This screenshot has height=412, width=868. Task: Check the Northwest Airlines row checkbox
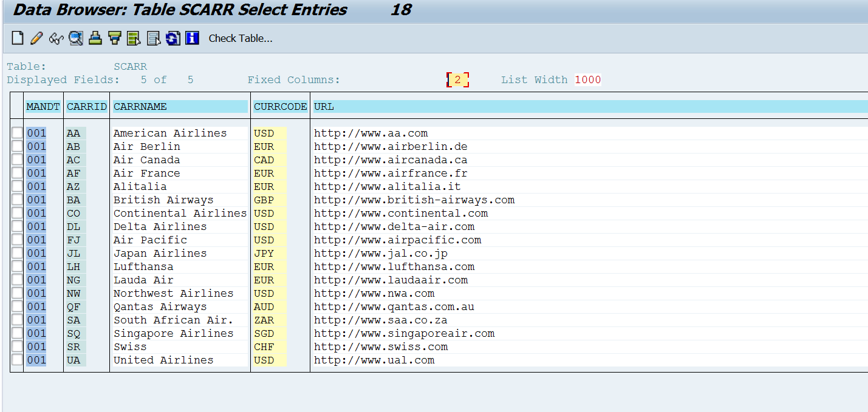17,293
